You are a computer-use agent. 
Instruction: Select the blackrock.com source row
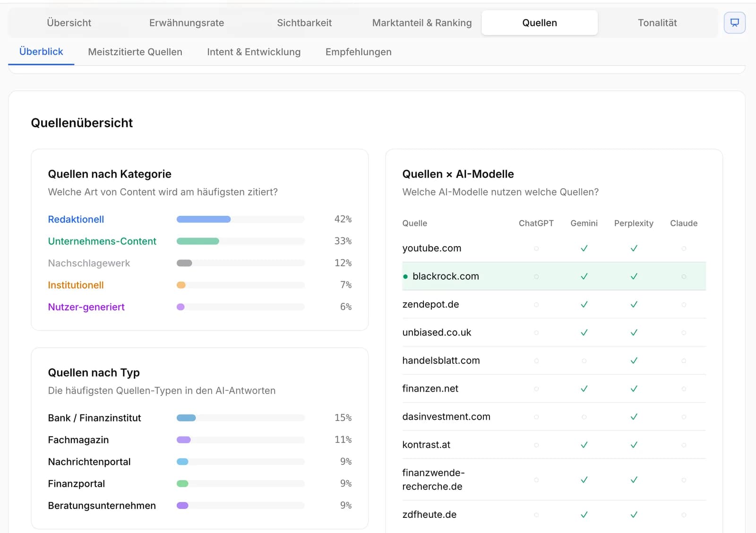pyautogui.click(x=554, y=276)
